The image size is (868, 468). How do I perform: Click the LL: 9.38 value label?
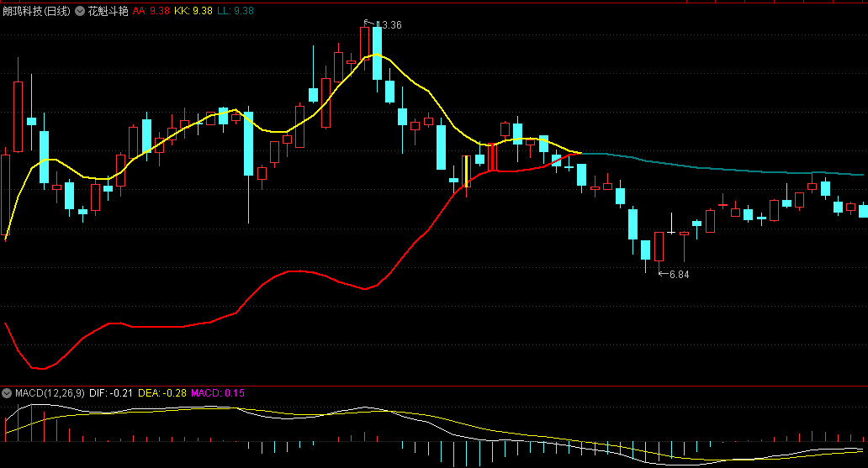coord(236,11)
